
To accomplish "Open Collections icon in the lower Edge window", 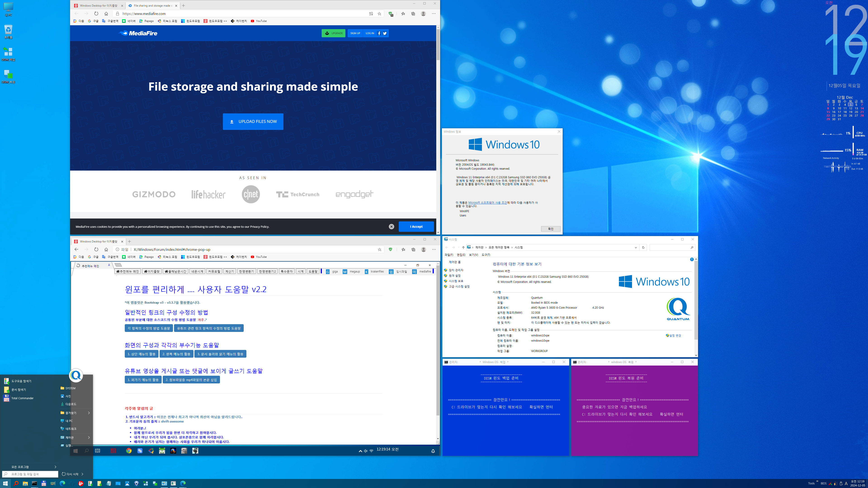I will click(x=413, y=250).
